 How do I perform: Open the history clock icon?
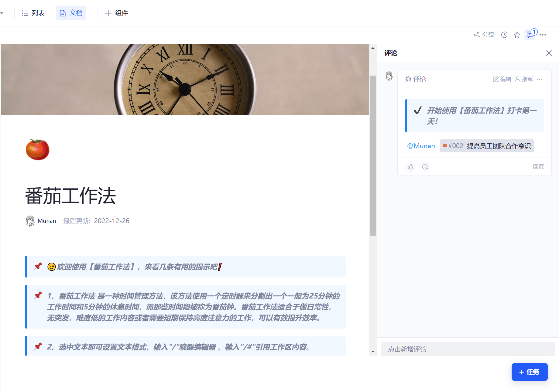click(x=504, y=35)
